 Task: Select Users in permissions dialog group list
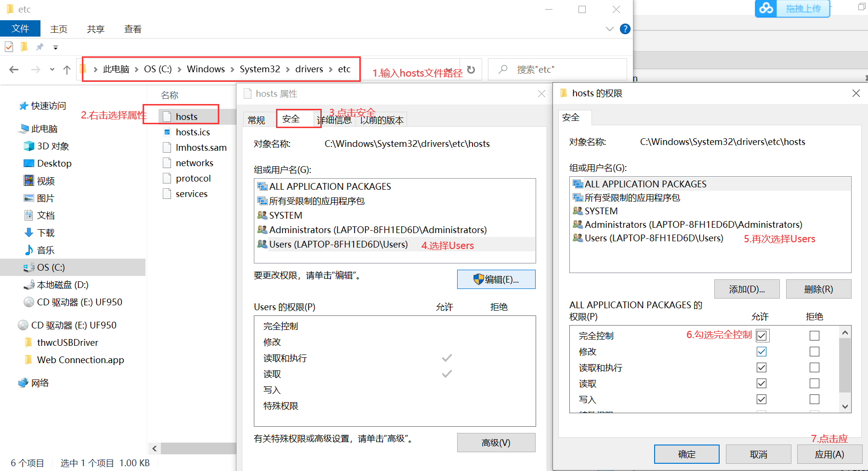pos(647,238)
